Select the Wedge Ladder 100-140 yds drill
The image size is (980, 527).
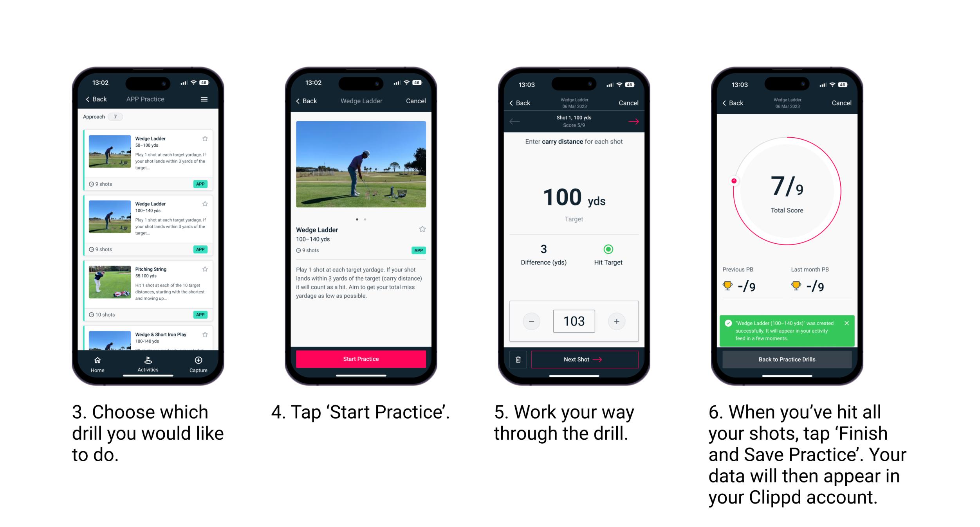[x=149, y=220]
